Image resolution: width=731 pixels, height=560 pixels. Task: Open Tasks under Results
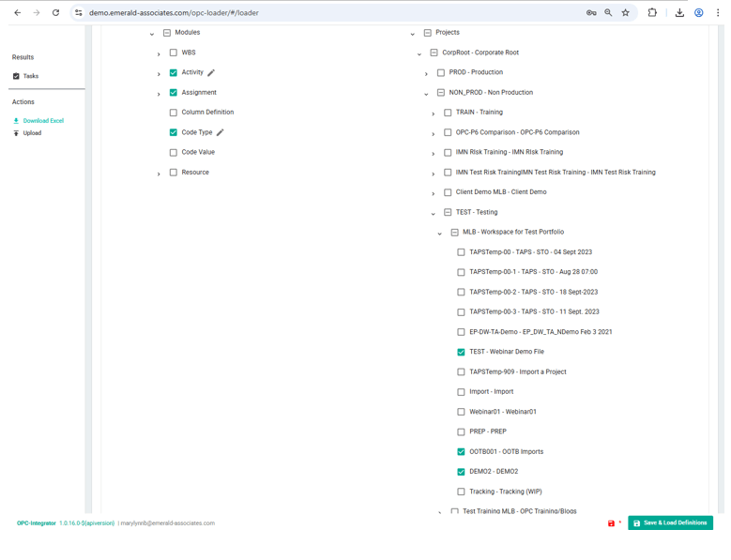[x=31, y=76]
